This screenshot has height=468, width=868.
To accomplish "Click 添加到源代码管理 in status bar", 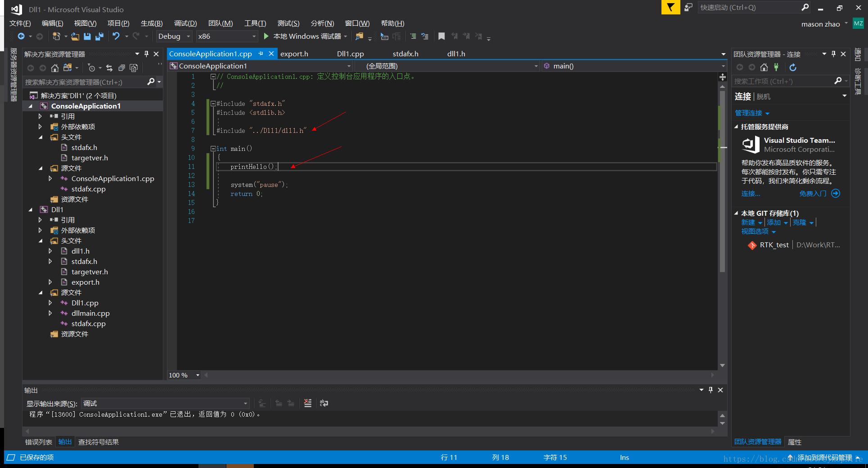I will pos(825,458).
